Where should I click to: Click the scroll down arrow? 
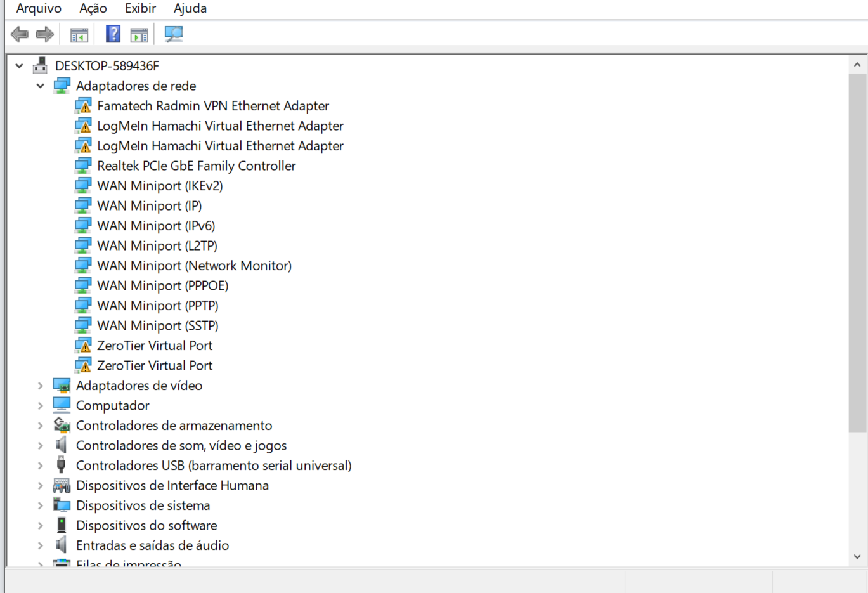857,557
